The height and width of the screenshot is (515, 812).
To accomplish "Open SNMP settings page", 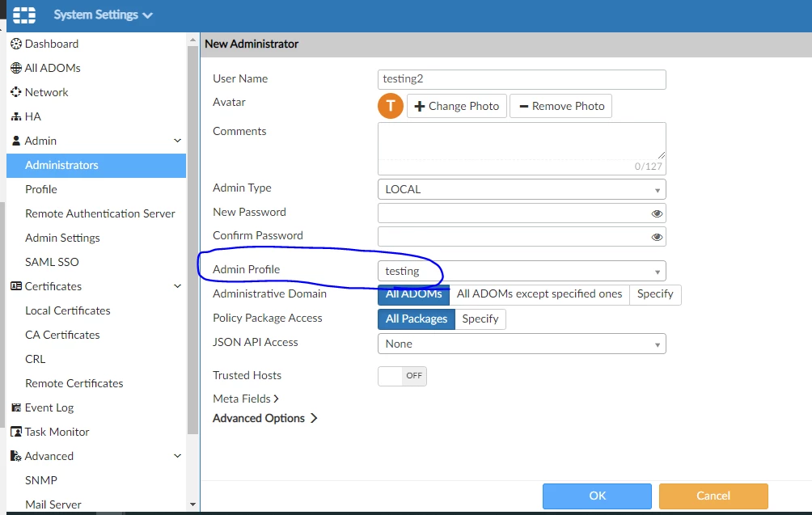I will (x=41, y=480).
